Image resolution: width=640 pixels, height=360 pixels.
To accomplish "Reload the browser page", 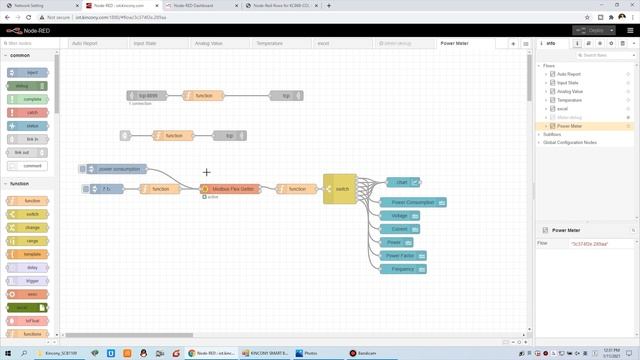I will (x=29, y=18).
